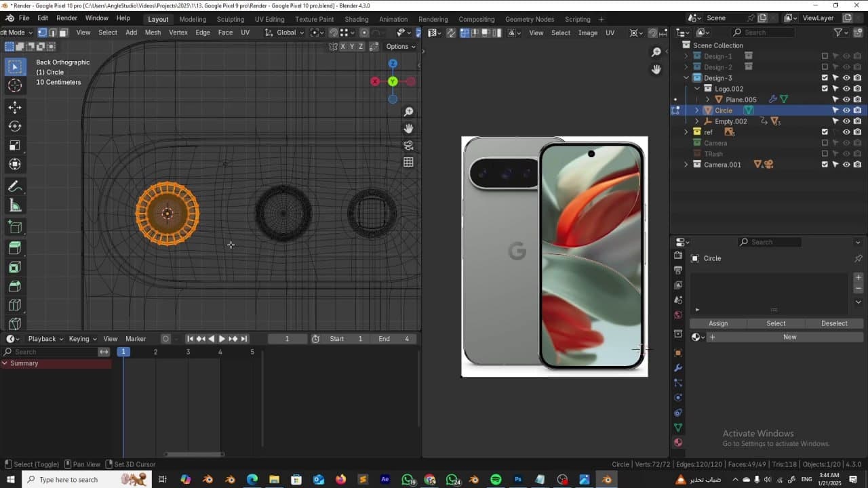Select the Loop Cut tool
Screen dimensions: 868x488
15,306
